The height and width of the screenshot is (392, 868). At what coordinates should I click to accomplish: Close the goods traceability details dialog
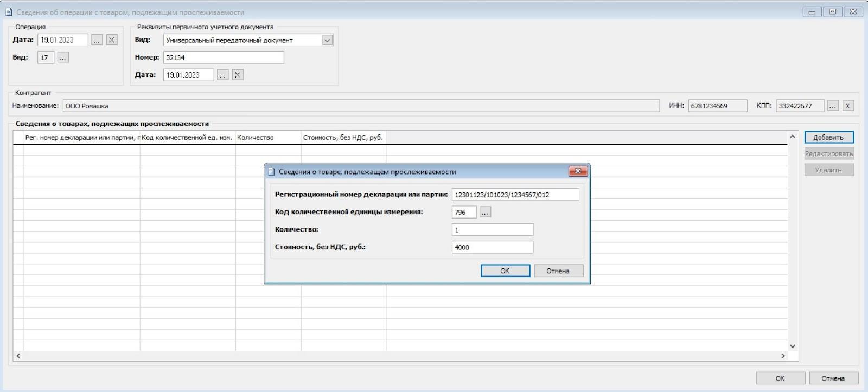(578, 171)
